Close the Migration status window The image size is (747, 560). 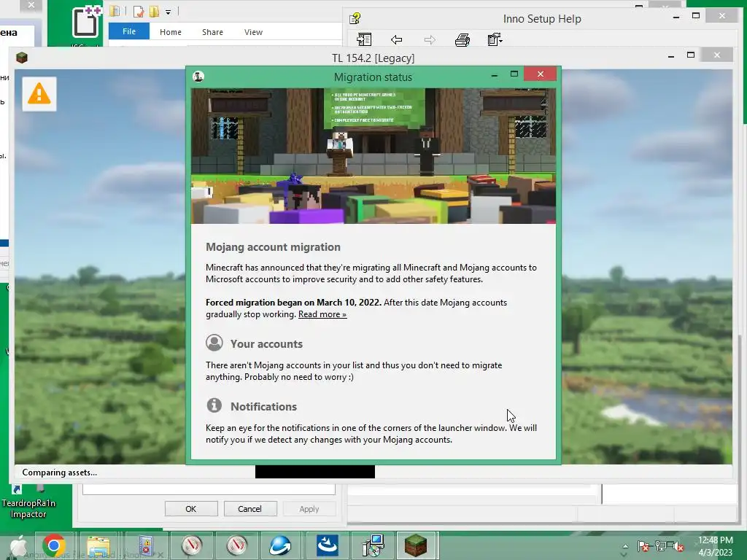541,74
